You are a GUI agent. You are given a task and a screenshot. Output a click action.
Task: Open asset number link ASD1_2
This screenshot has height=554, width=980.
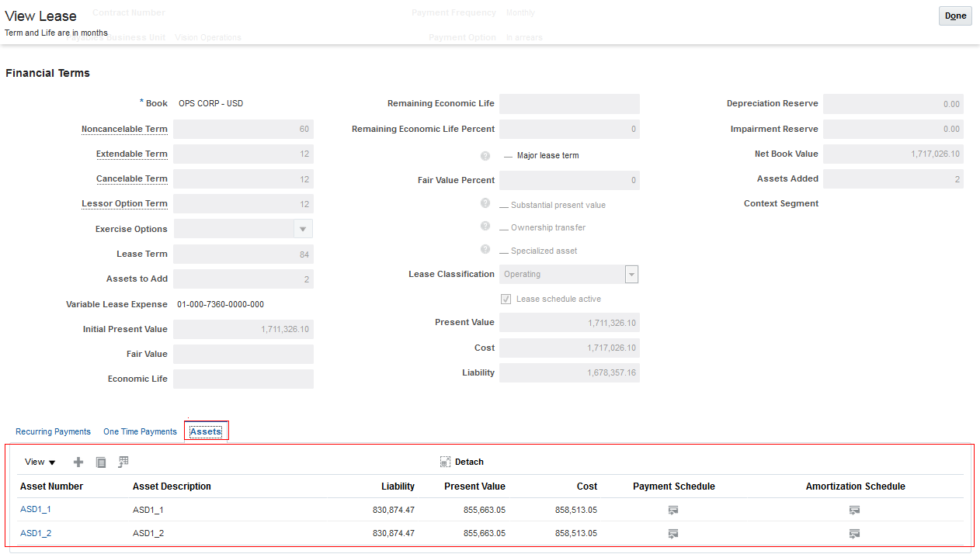point(36,533)
